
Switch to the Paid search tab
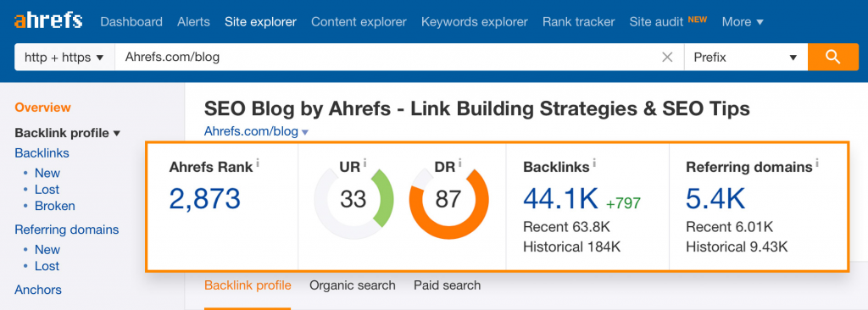448,285
